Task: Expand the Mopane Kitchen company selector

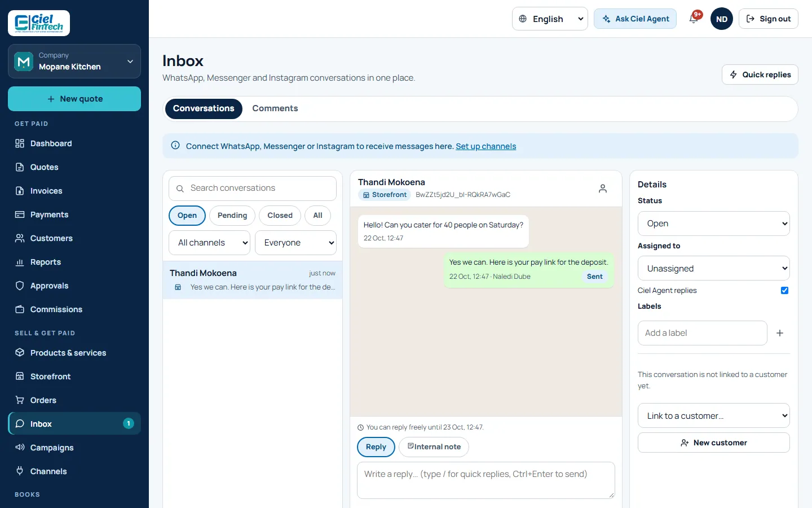Action: pyautogui.click(x=74, y=61)
